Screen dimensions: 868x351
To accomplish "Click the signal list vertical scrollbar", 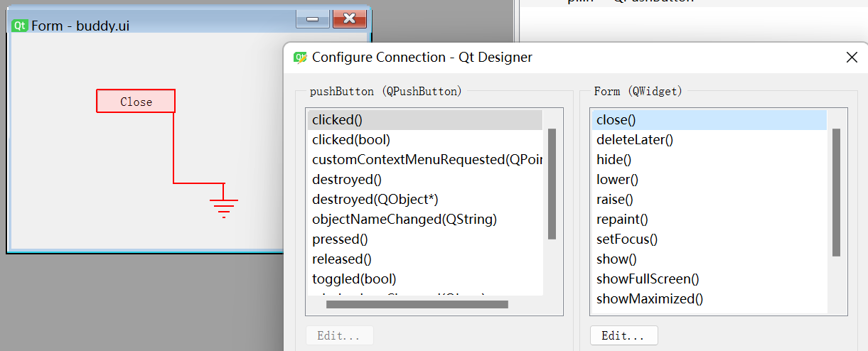I will coord(552,184).
